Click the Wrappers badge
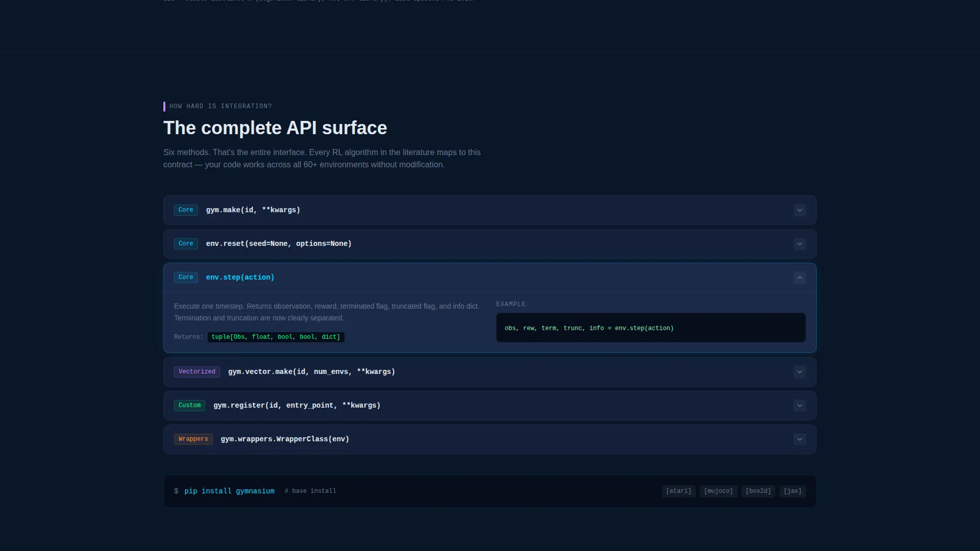980x551 pixels. point(193,439)
